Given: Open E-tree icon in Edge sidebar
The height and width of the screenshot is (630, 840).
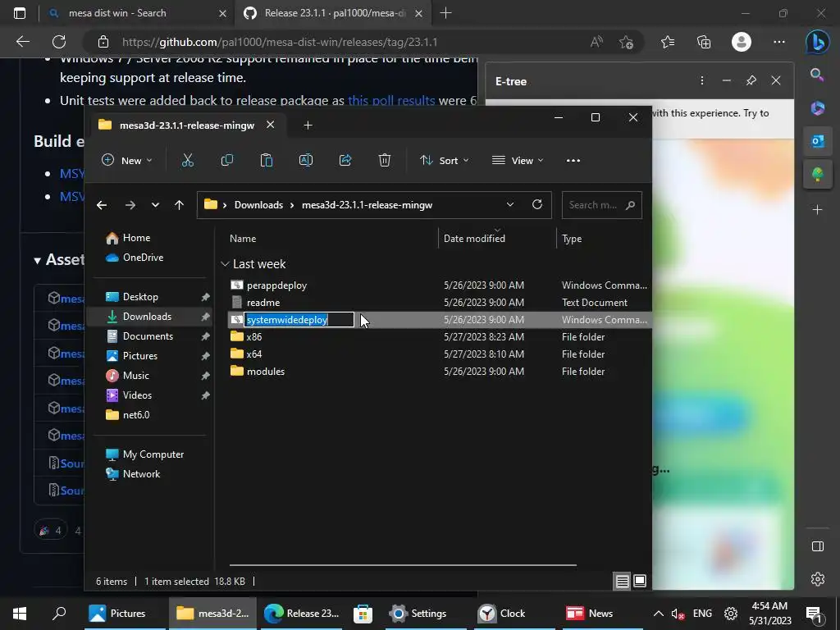Looking at the screenshot, I should 818,174.
